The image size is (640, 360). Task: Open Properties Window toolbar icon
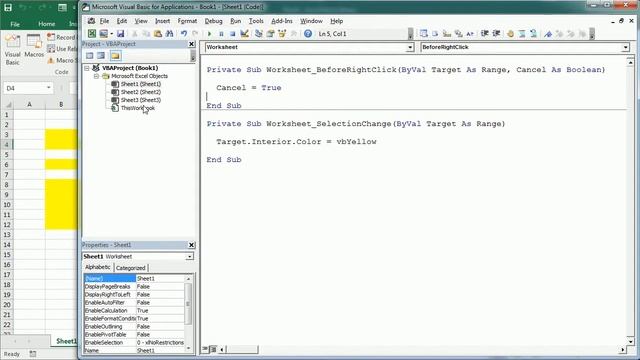[x=270, y=33]
